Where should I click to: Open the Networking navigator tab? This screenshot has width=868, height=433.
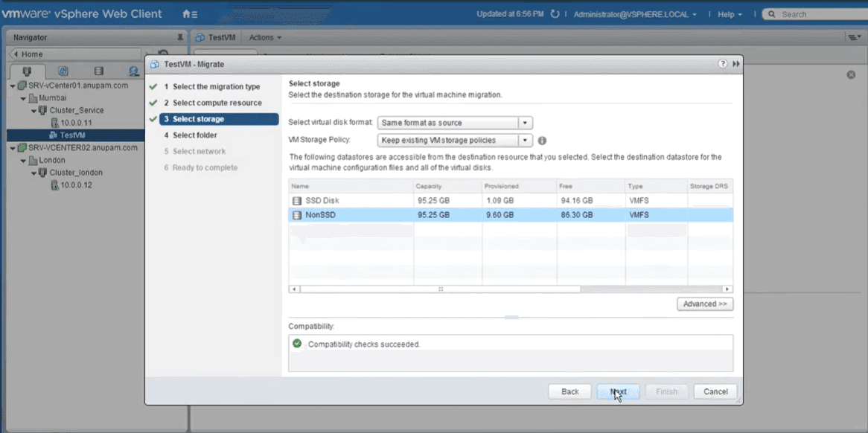[x=133, y=71]
